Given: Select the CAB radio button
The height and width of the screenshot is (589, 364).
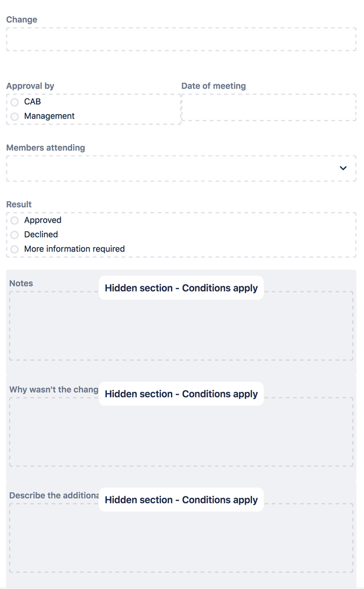Looking at the screenshot, I should [x=14, y=102].
